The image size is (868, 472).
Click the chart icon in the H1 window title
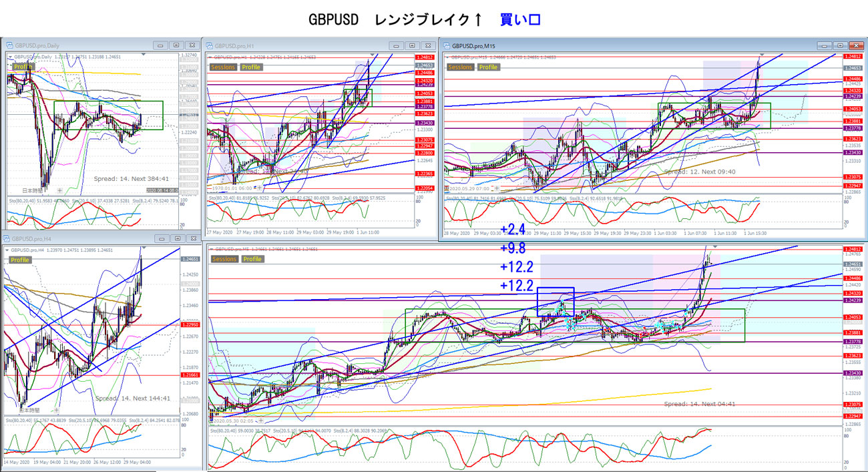(x=209, y=45)
